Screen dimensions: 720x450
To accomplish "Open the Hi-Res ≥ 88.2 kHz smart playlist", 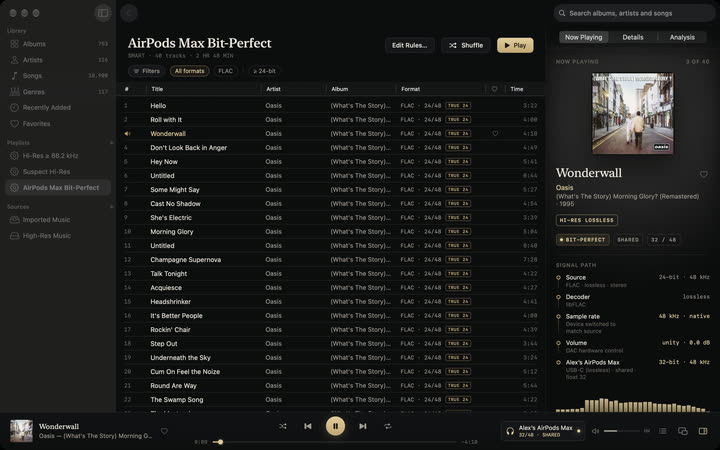I will [x=58, y=156].
